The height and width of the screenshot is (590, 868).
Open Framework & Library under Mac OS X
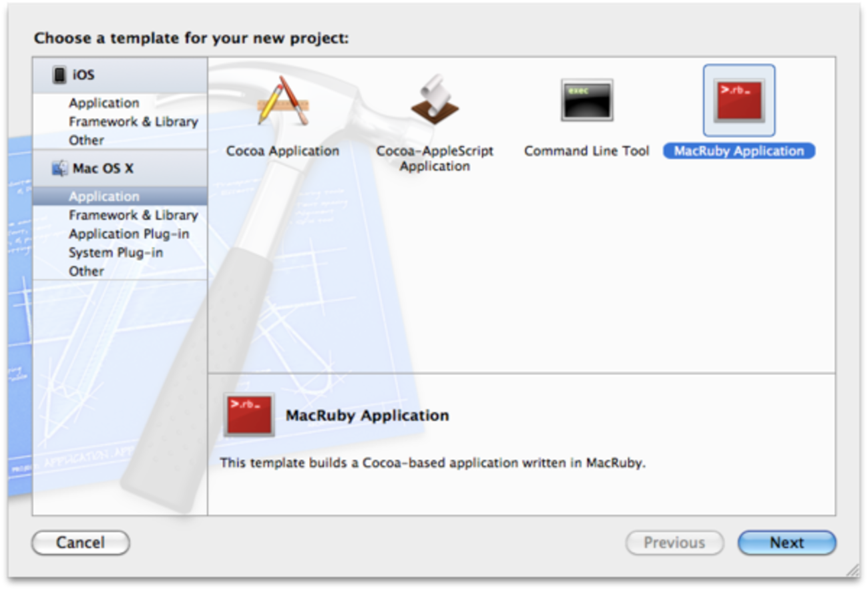[134, 215]
